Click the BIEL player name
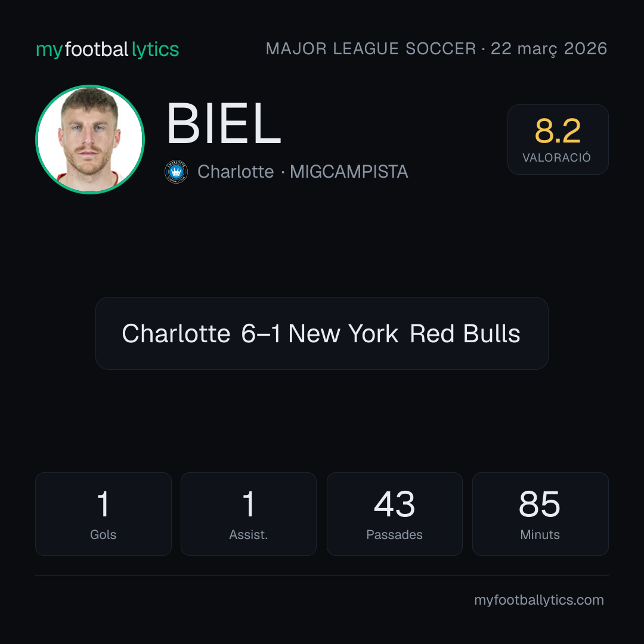This screenshot has height=644, width=644. (224, 123)
